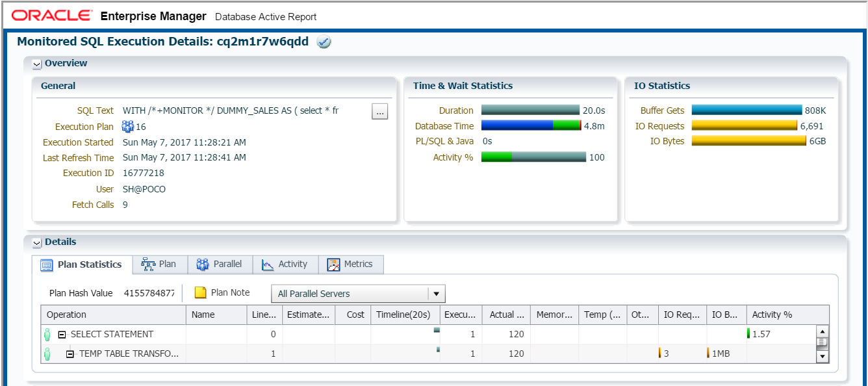
Task: Click the 'Database Active Report' title text
Action: [266, 17]
